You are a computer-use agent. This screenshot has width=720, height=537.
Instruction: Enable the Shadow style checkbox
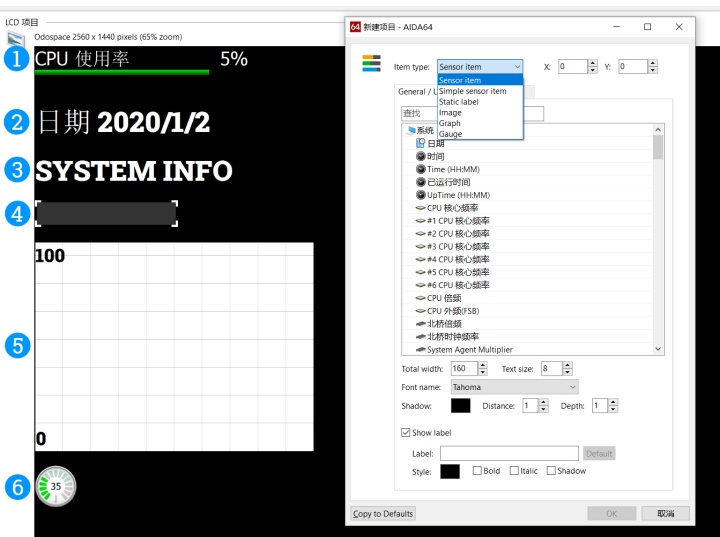[x=551, y=470]
